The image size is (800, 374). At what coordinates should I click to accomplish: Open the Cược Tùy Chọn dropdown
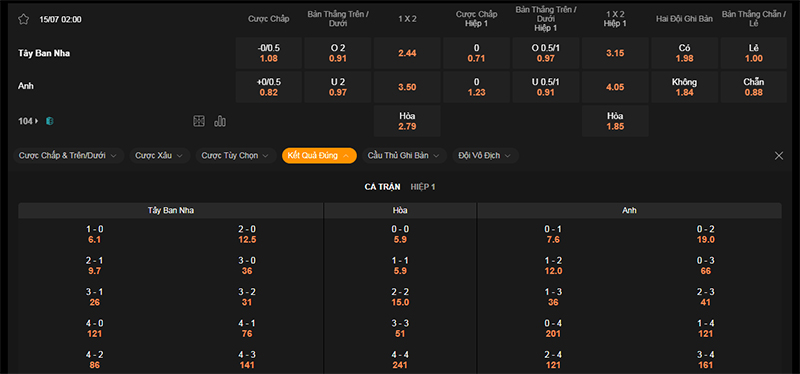(x=236, y=156)
